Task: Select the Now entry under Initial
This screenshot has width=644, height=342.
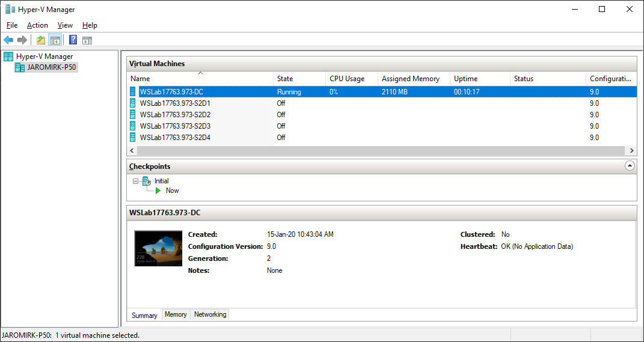Action: pos(172,191)
